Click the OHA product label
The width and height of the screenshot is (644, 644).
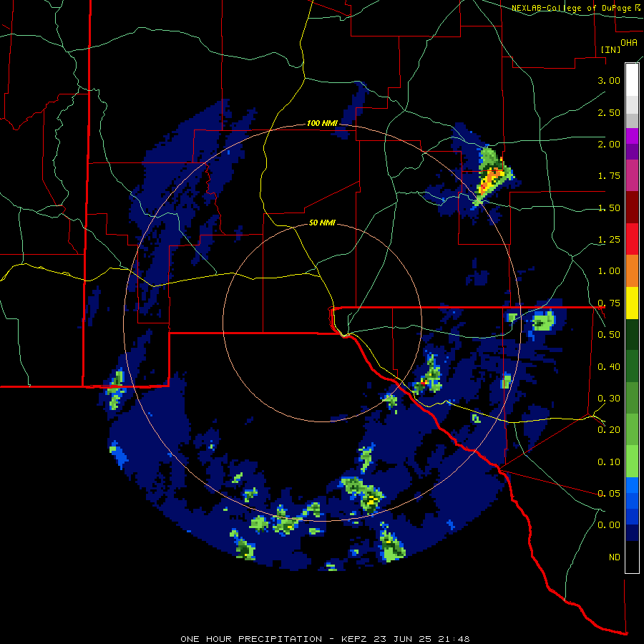pos(629,43)
